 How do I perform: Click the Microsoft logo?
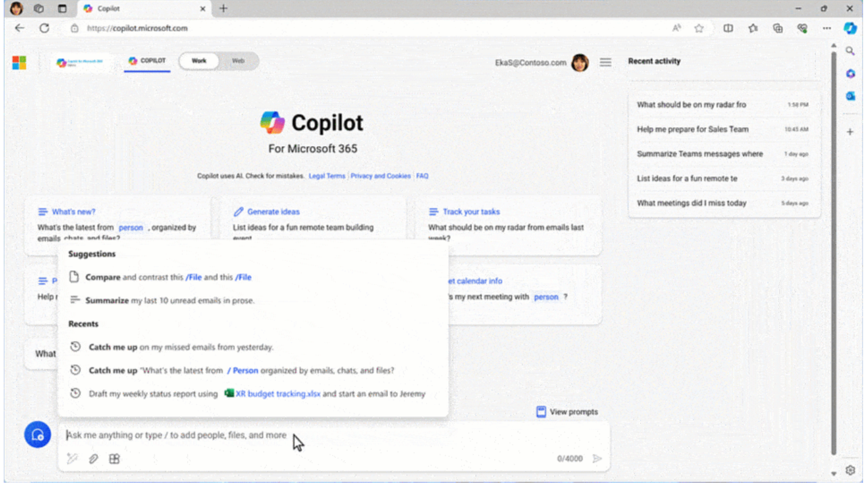(x=19, y=62)
